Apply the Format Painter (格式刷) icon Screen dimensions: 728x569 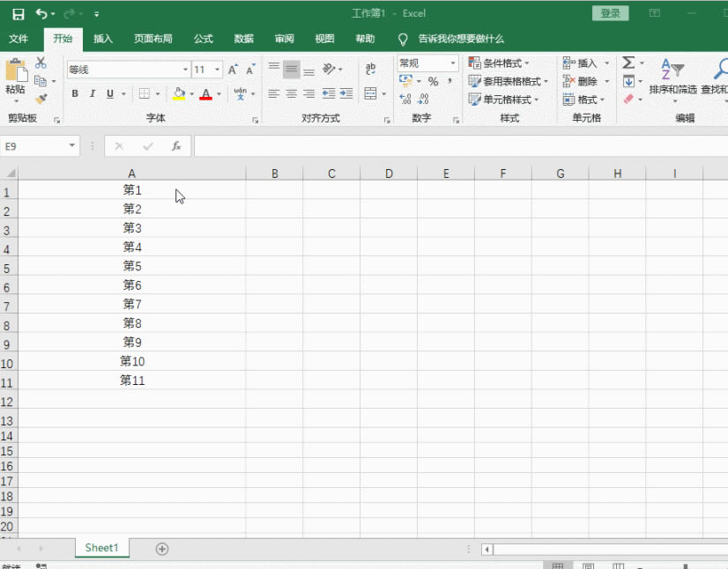pyautogui.click(x=41, y=100)
